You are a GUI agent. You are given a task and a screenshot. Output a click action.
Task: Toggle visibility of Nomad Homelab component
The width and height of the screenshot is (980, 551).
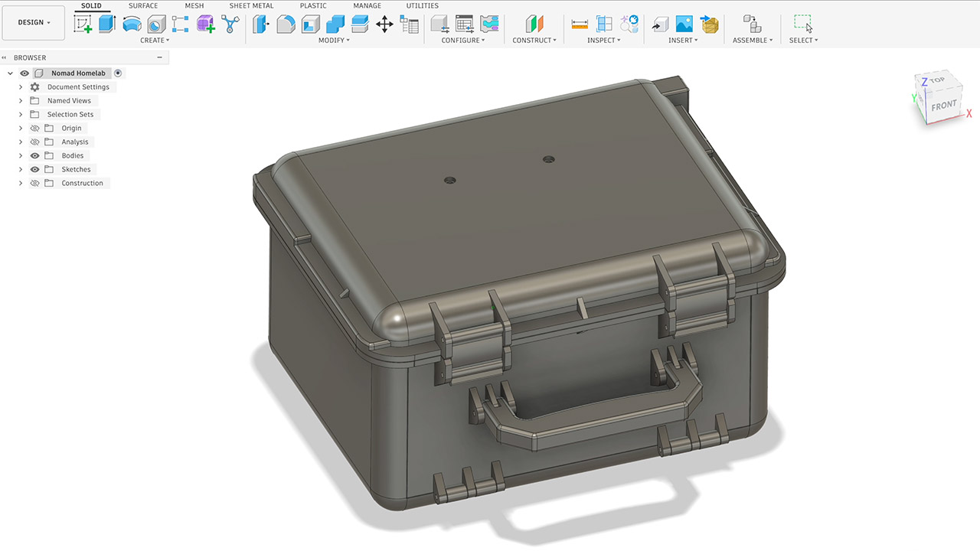click(24, 73)
